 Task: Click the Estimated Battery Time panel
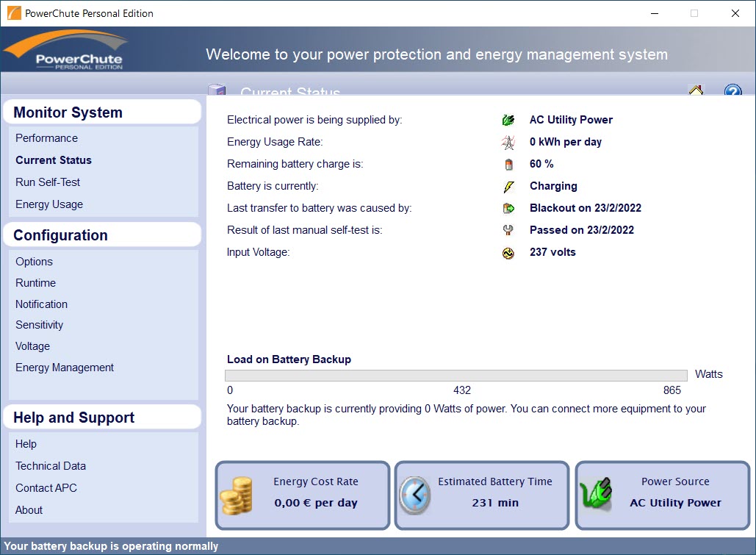pyautogui.click(x=482, y=495)
